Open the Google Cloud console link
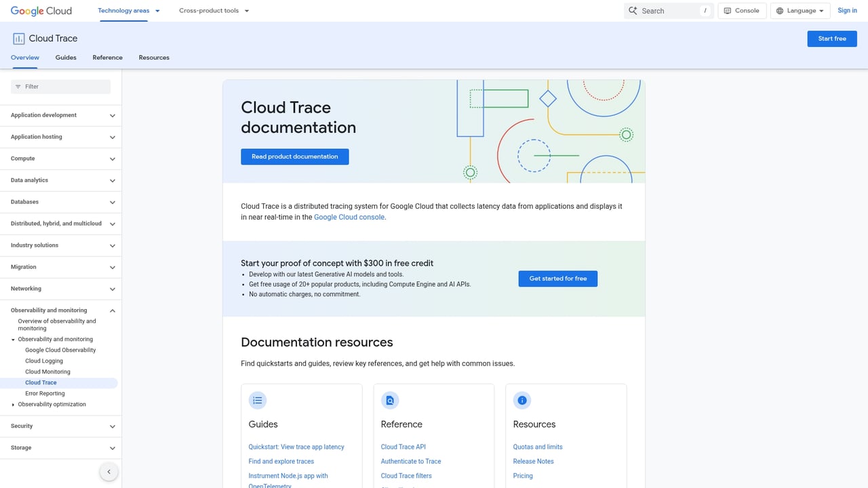The width and height of the screenshot is (868, 488). pos(349,217)
